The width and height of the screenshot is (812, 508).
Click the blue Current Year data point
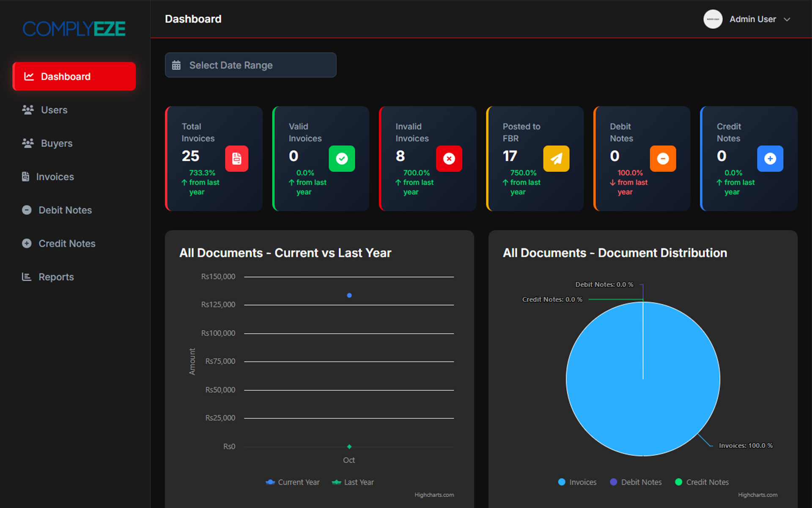pos(349,295)
